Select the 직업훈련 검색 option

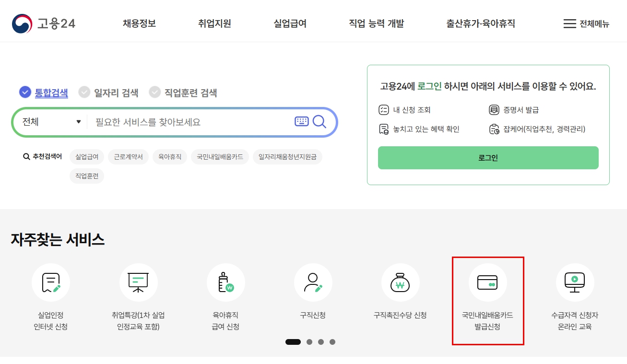[x=183, y=92]
